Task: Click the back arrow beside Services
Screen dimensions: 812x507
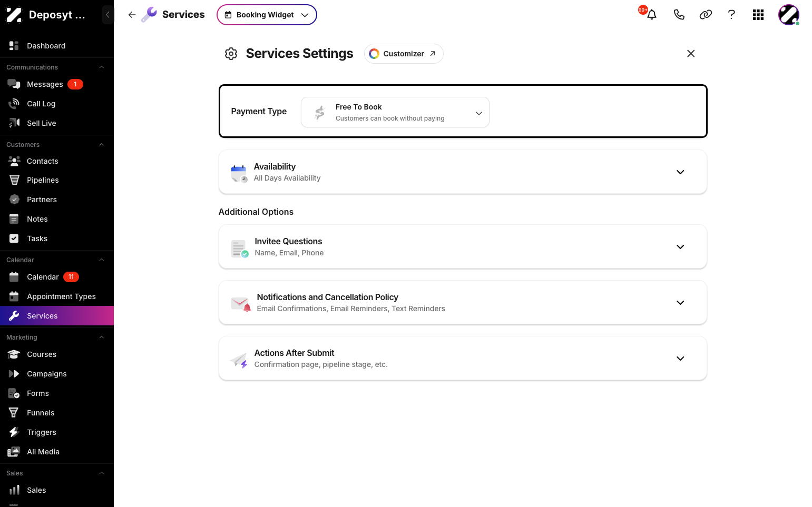Action: click(132, 15)
